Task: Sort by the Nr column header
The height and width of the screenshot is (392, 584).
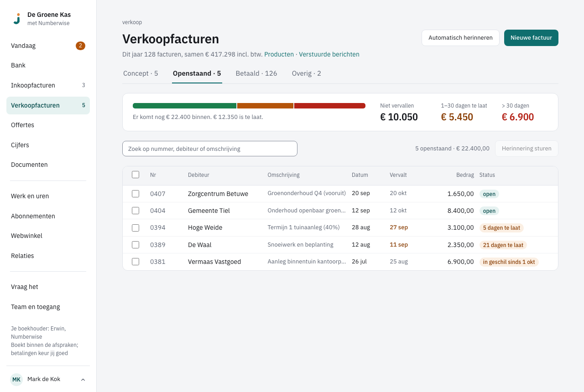Action: coord(153,175)
